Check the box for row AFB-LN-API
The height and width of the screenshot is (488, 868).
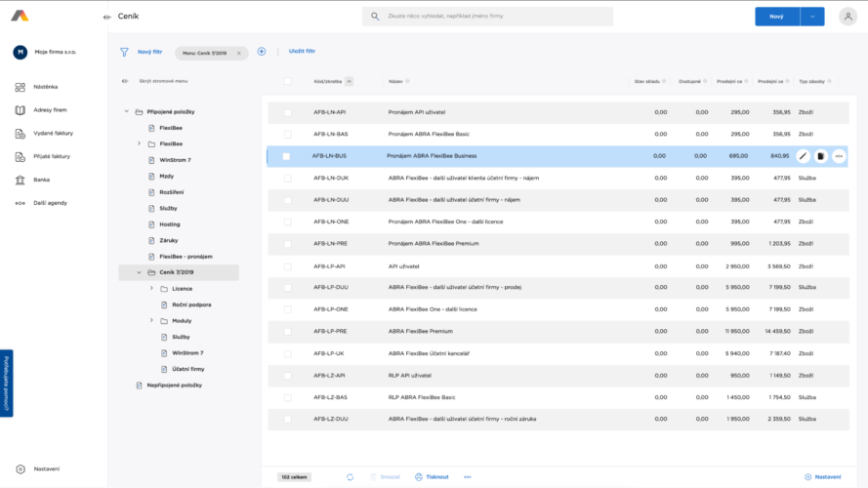click(287, 112)
